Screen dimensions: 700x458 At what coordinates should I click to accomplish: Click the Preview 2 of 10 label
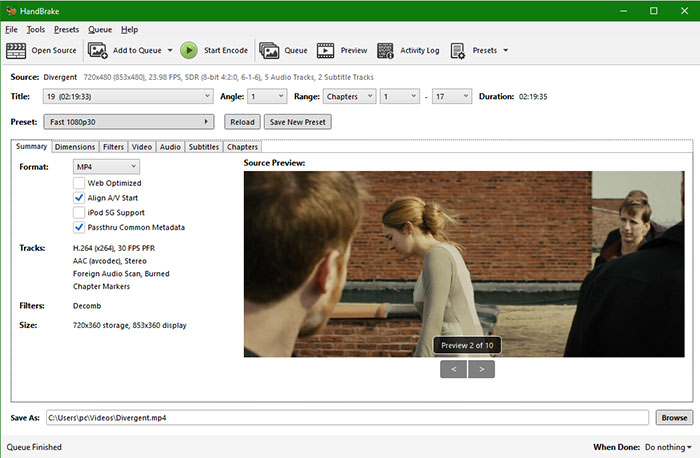467,345
